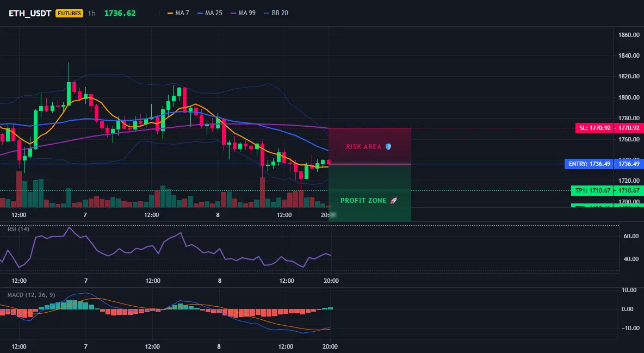Toggle the MA 99 legend entry
Image resolution: width=644 pixels, height=353 pixels.
click(x=243, y=13)
